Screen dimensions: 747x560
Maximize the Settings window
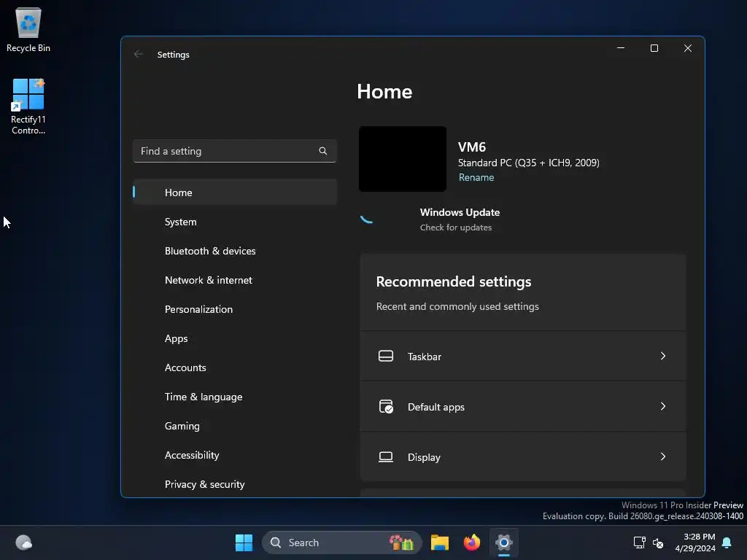tap(654, 48)
